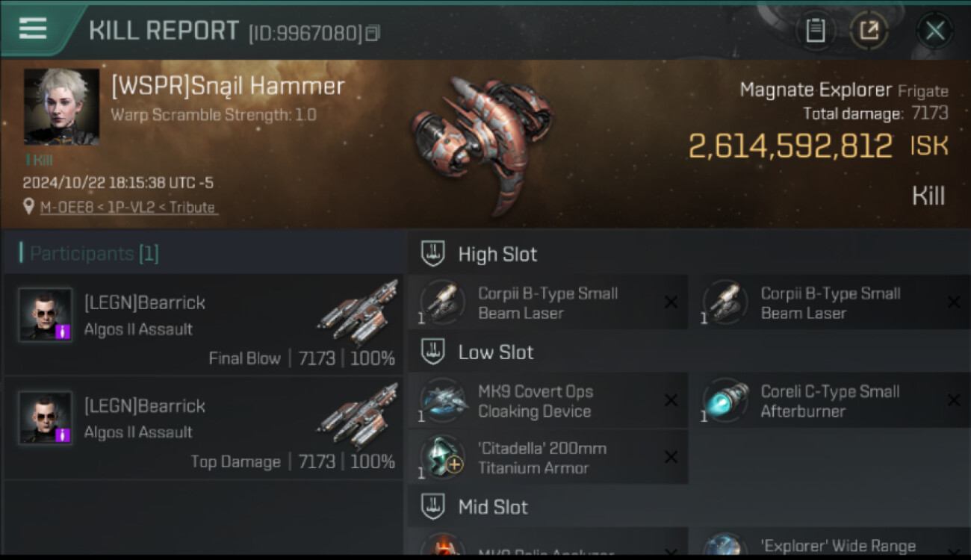Open the M-OEE8 Tribute location link
Viewport: 971px width, 560px height.
[x=128, y=208]
